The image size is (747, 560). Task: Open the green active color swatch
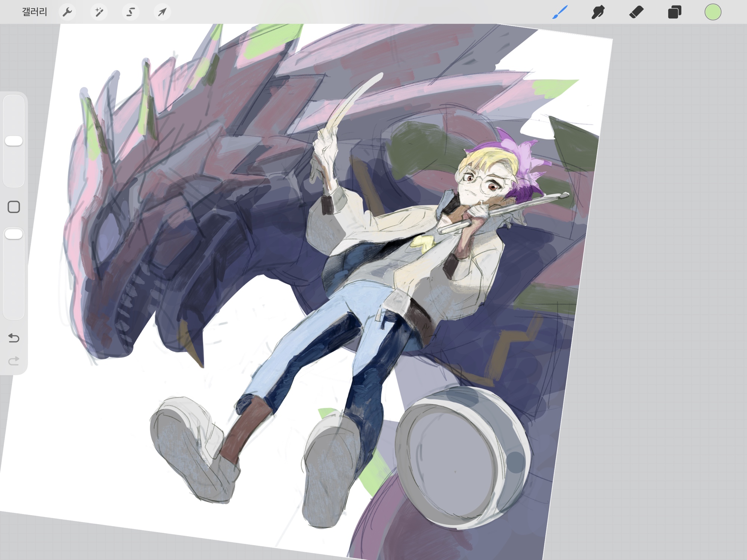coord(713,12)
